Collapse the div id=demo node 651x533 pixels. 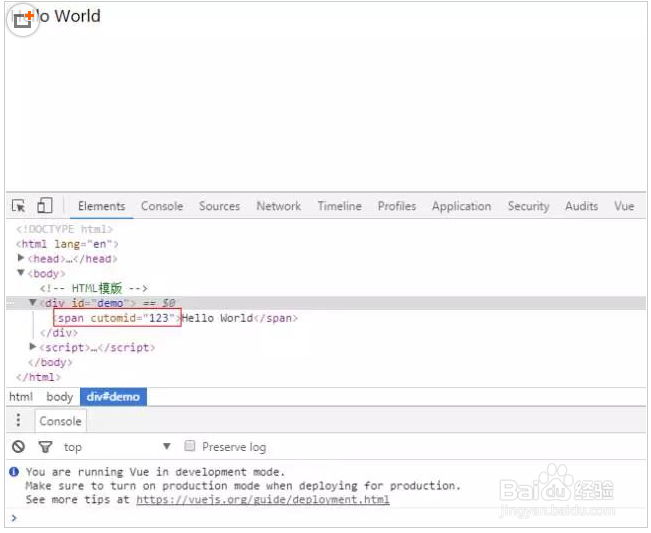click(32, 303)
